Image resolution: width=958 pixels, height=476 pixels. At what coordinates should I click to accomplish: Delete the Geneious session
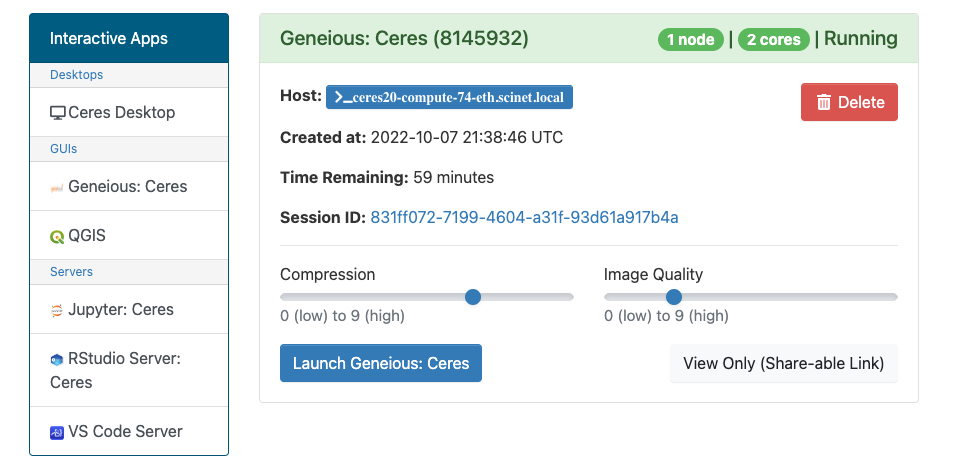click(x=849, y=102)
